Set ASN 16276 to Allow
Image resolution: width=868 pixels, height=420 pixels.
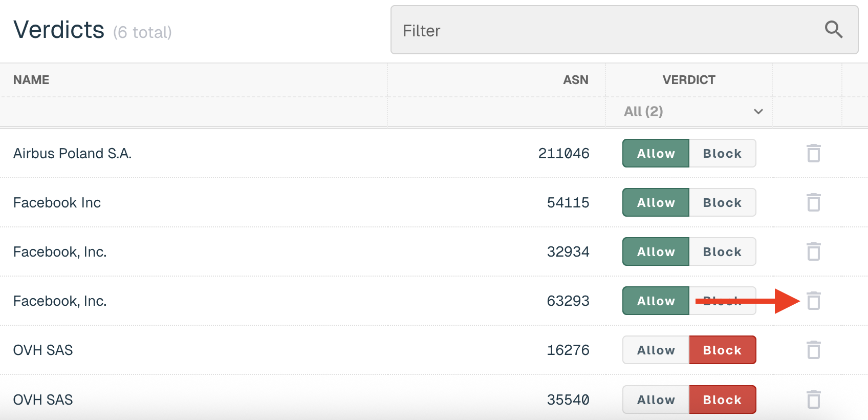coord(656,350)
